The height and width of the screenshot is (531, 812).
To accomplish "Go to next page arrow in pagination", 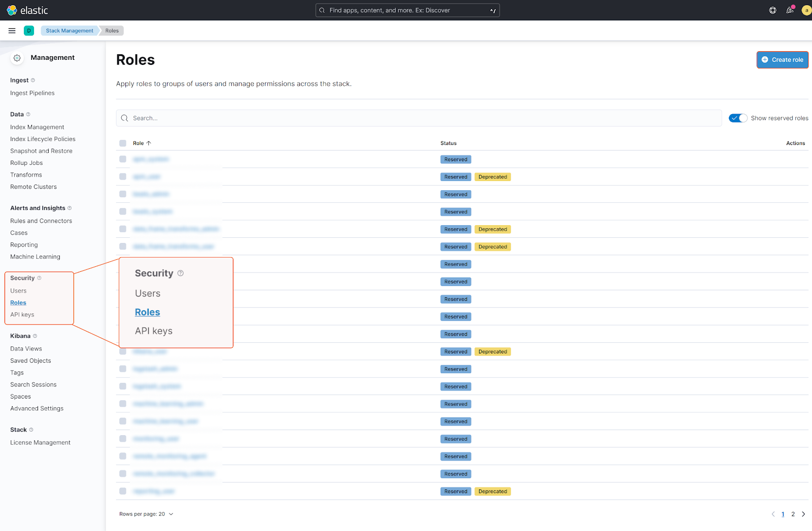I will [803, 514].
